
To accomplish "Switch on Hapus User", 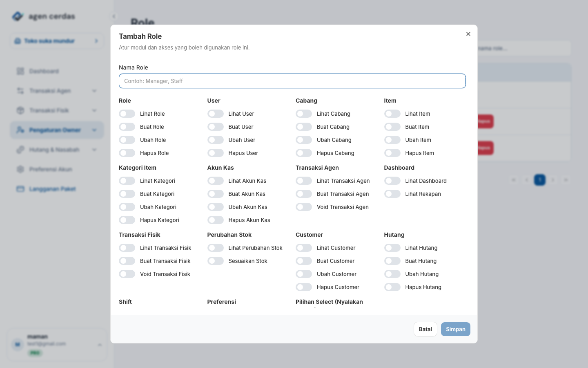I will pos(216,153).
